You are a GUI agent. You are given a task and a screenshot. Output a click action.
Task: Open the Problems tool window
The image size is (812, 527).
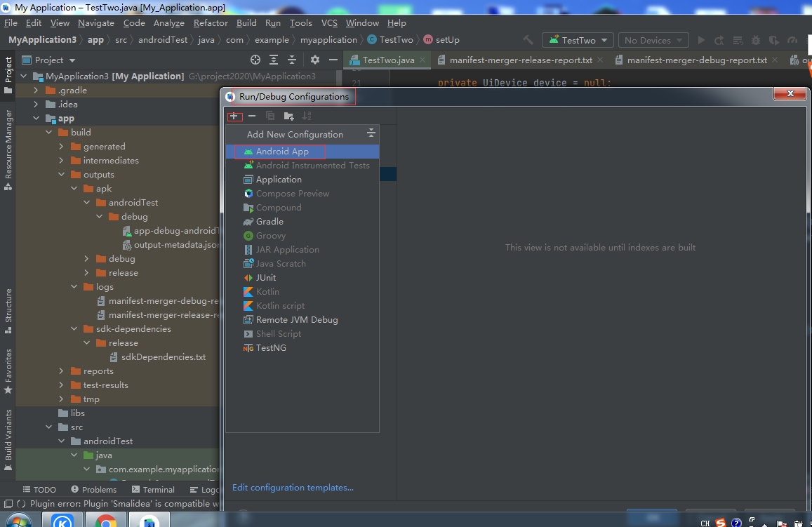[94, 489]
